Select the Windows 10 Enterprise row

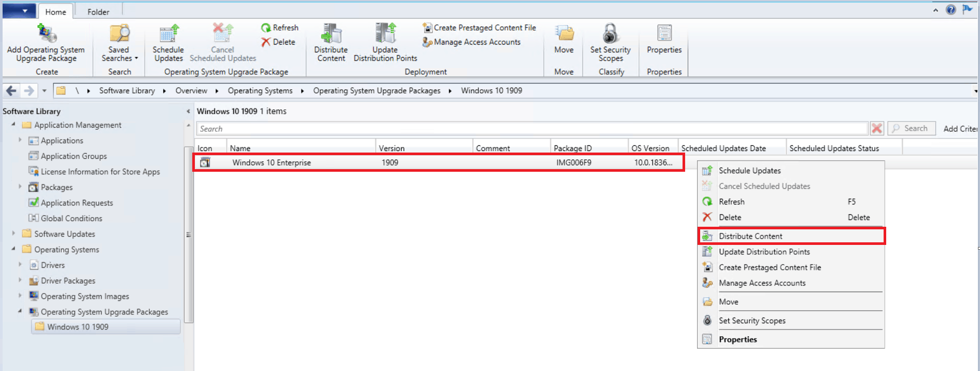(x=439, y=162)
